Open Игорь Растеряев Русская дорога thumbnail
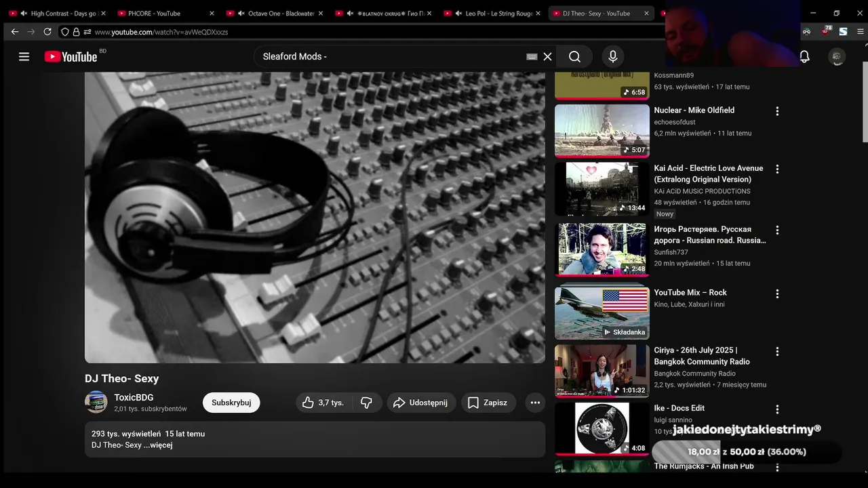Viewport: 868px width, 488px height. pyautogui.click(x=601, y=249)
